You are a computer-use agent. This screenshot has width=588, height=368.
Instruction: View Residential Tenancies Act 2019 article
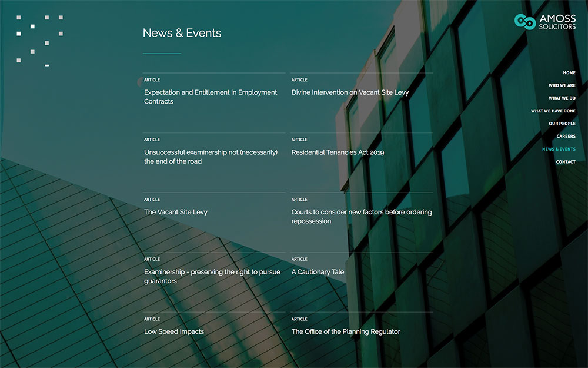point(338,152)
